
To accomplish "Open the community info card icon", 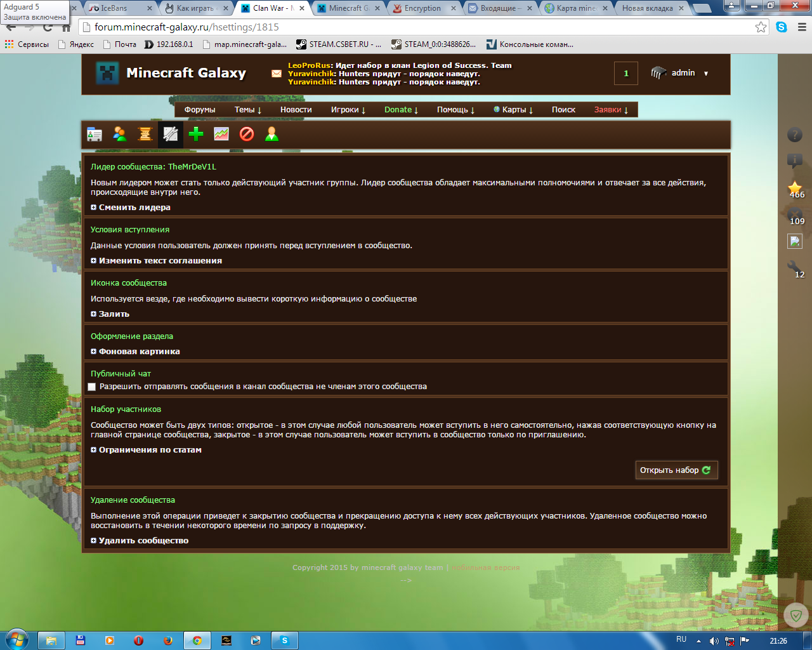I will [95, 134].
